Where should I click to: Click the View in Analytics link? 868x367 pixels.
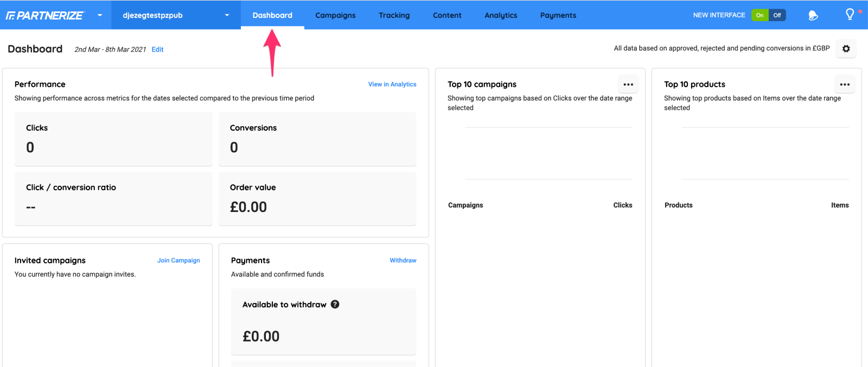point(392,85)
